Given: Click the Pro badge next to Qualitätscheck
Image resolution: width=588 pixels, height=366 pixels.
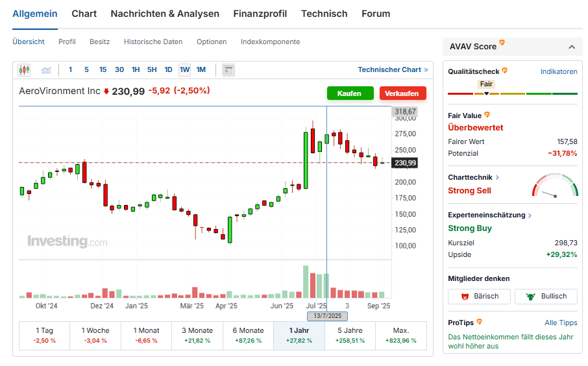Looking at the screenshot, I should [x=504, y=71].
